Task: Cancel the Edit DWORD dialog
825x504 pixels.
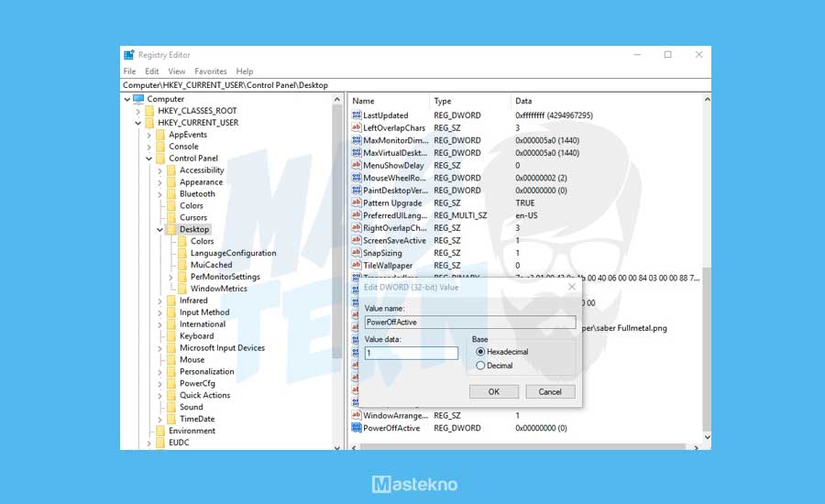Action: [x=550, y=391]
